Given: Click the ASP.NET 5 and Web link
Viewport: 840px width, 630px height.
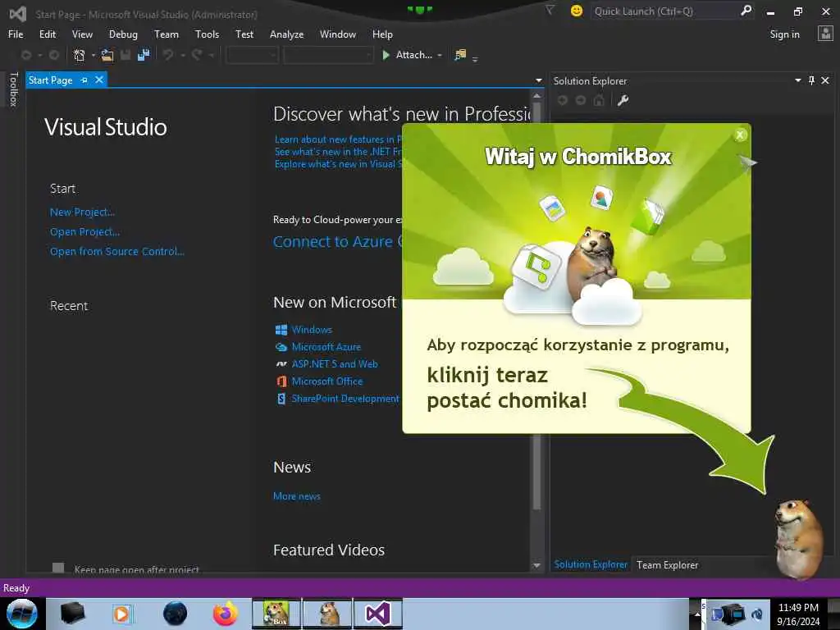Looking at the screenshot, I should click(x=335, y=363).
